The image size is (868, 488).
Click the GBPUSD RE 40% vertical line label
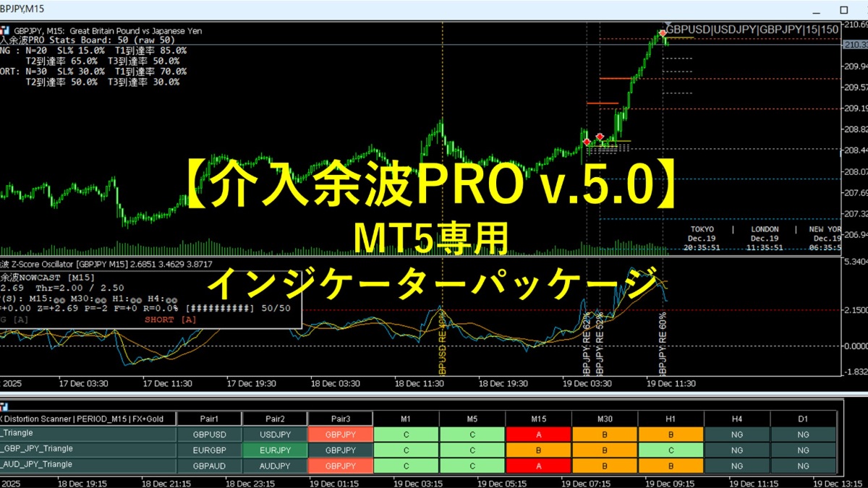coord(442,343)
